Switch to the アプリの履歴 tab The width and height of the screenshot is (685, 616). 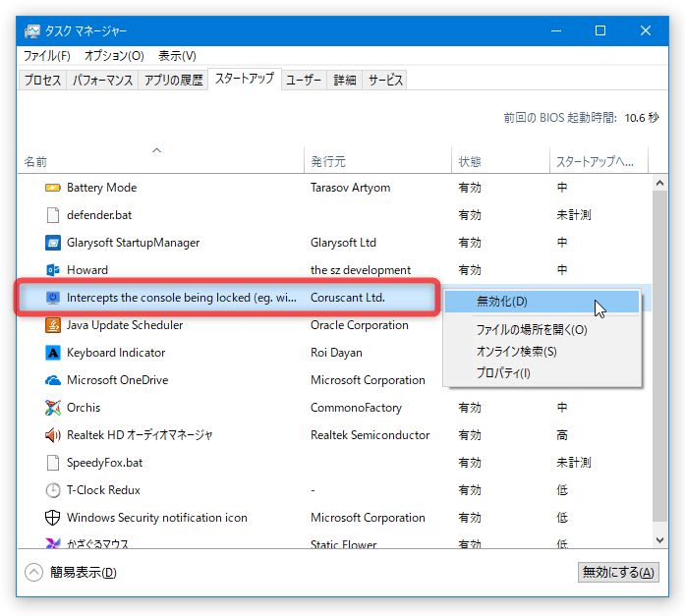click(173, 80)
